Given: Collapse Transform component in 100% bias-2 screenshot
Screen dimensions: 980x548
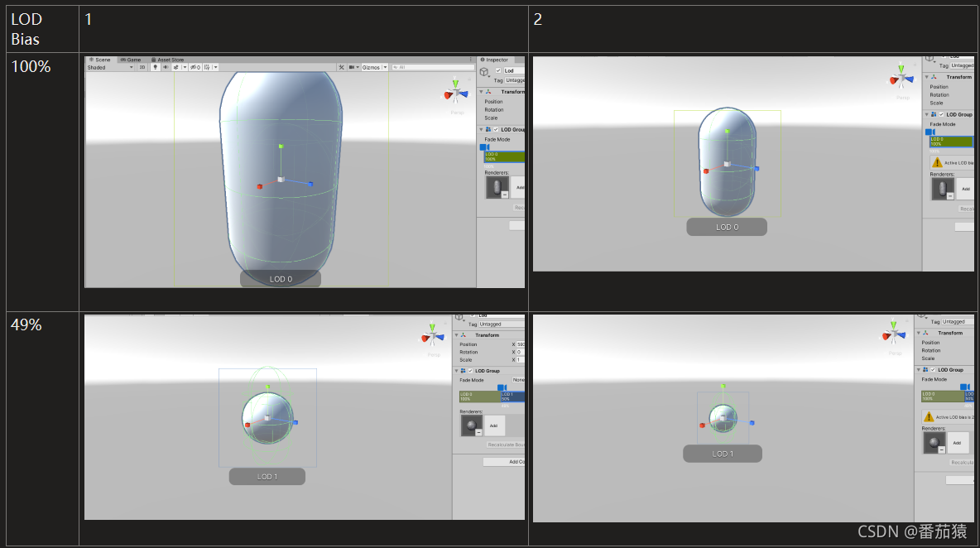Looking at the screenshot, I should point(926,77).
